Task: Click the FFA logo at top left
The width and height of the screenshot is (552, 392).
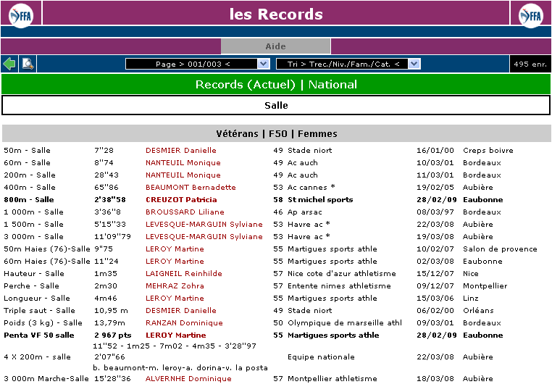Action: click(21, 14)
